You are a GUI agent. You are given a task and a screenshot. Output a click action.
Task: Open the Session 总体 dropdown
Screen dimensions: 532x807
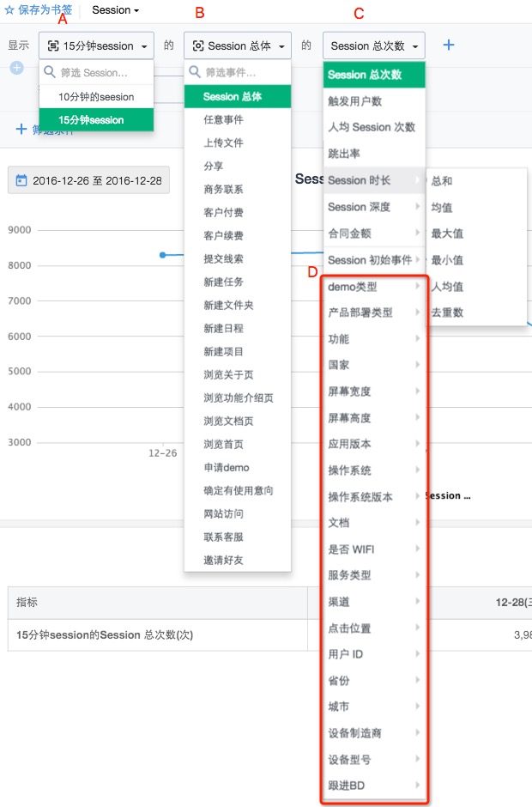tap(238, 46)
